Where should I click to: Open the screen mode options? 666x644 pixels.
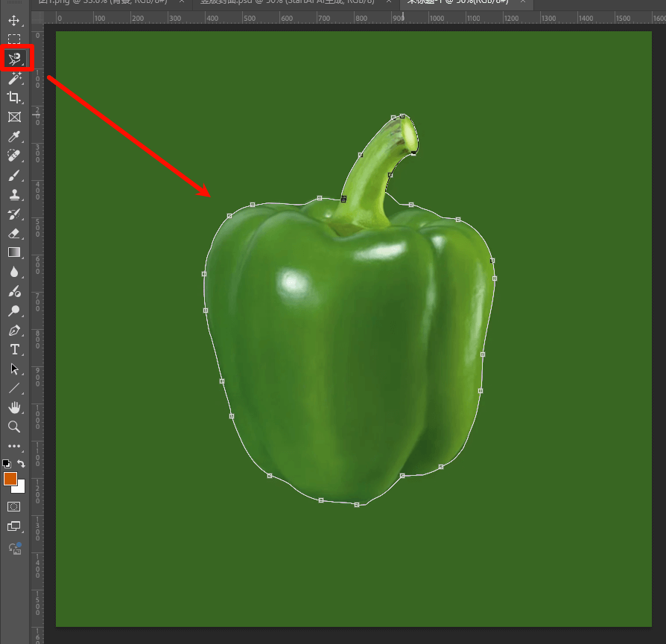point(14,526)
